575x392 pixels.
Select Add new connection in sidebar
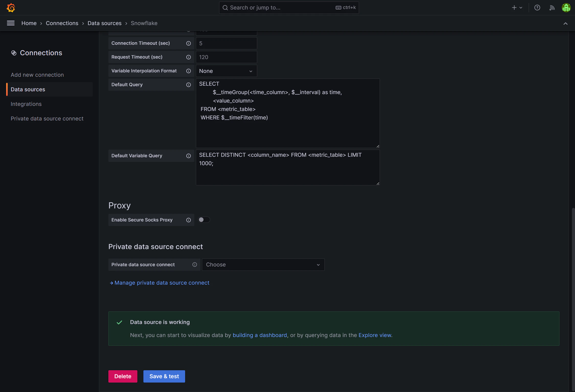[37, 75]
